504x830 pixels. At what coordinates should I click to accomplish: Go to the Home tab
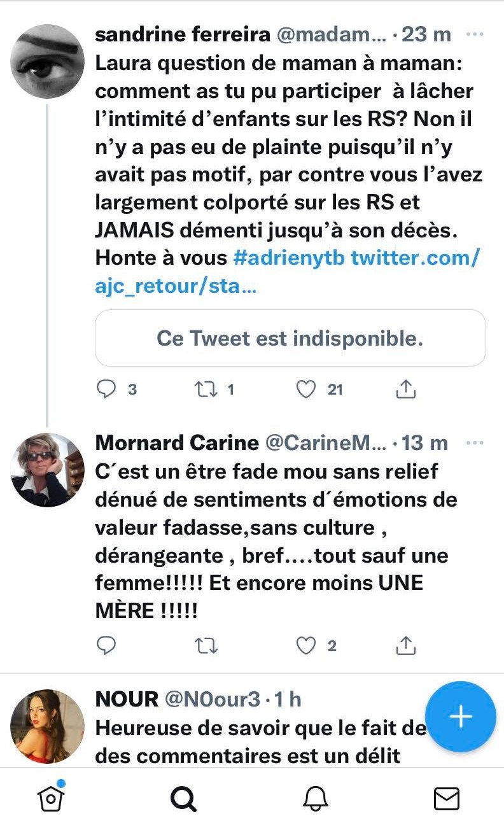coord(52,798)
